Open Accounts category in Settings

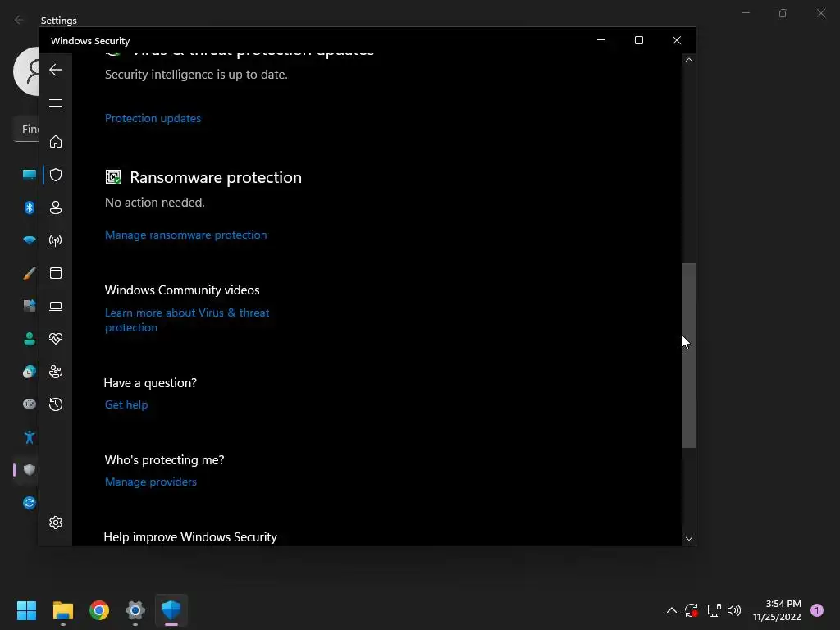coord(30,339)
